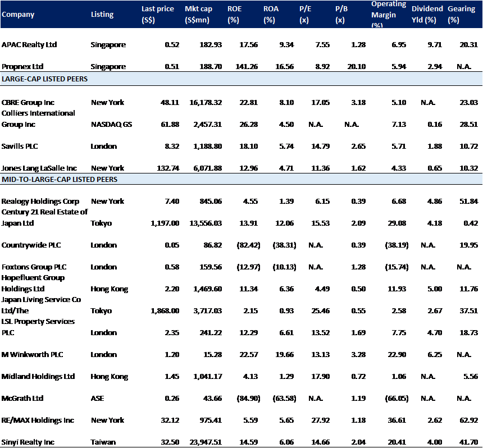The image size is (483, 448).
Task: Click the MID-TO-LARGE-CAP LISTED PEERS section label
Action: point(60,180)
